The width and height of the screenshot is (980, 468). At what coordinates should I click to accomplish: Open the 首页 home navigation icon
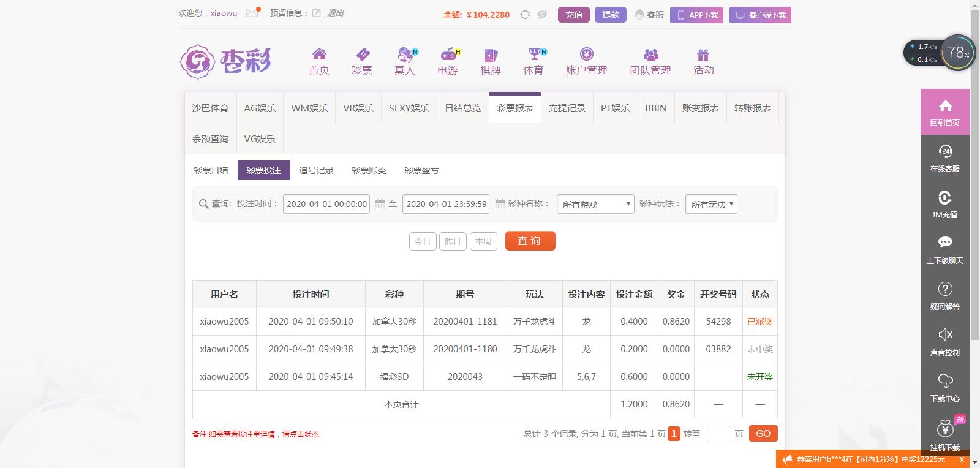pyautogui.click(x=319, y=55)
